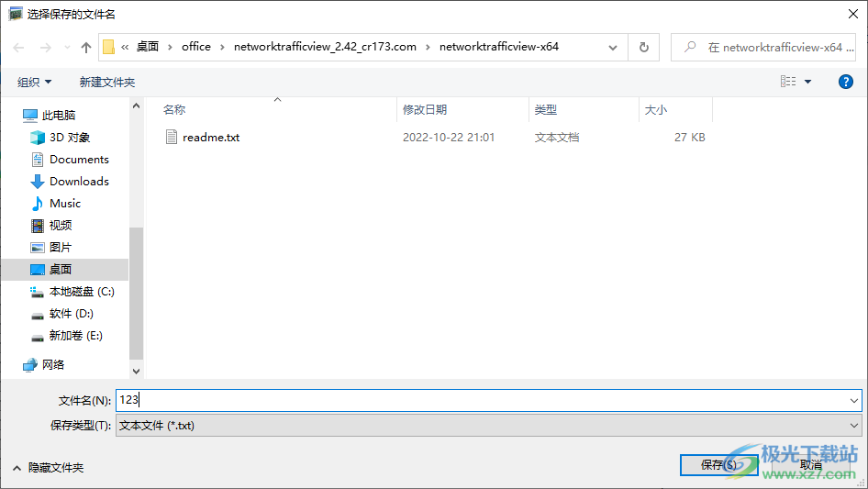Select 桌面 in the address breadcrumb
This screenshot has width=868, height=489.
coord(148,47)
